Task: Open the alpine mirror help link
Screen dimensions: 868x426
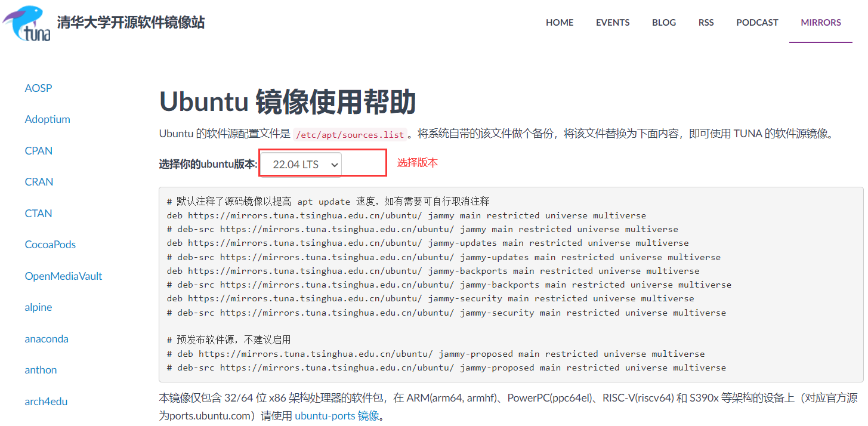Action: point(38,307)
